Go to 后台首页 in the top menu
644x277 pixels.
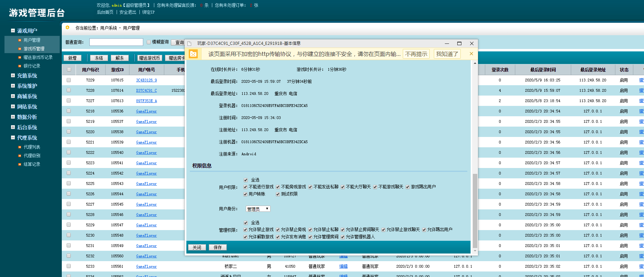(x=105, y=12)
